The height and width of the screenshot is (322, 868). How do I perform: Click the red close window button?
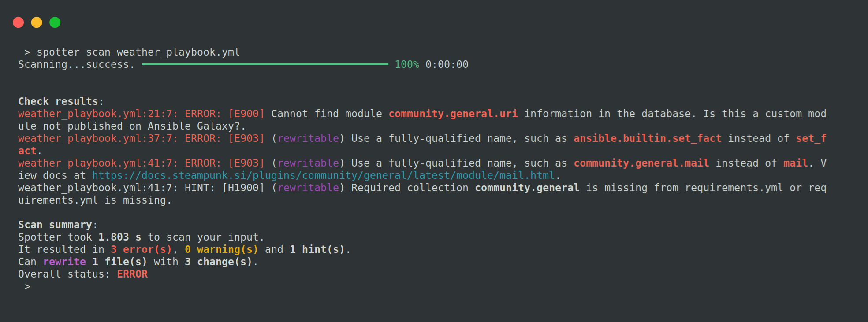click(19, 22)
